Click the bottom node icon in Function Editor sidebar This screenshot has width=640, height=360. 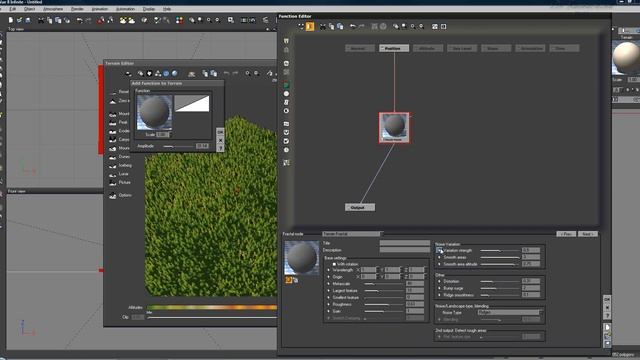click(x=286, y=162)
